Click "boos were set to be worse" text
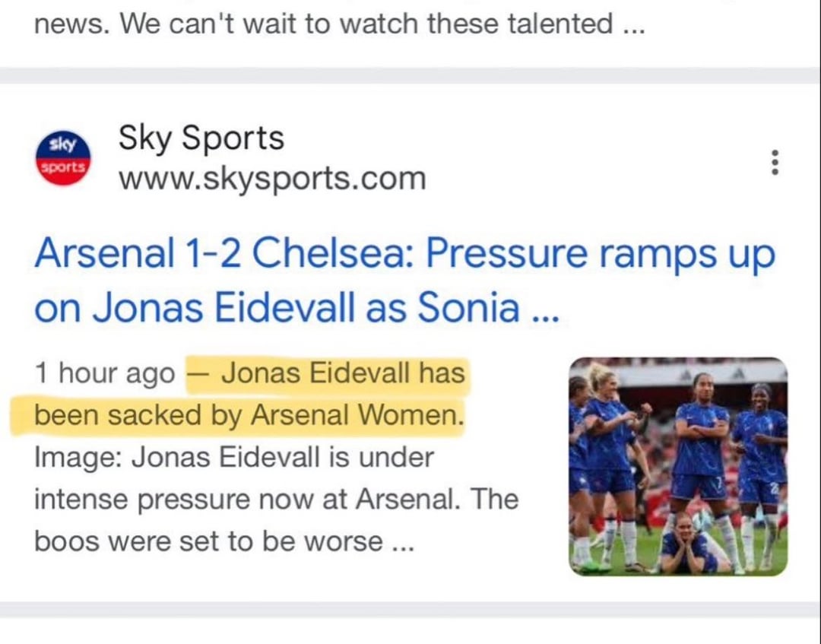This screenshot has height=644, width=821. [x=209, y=541]
